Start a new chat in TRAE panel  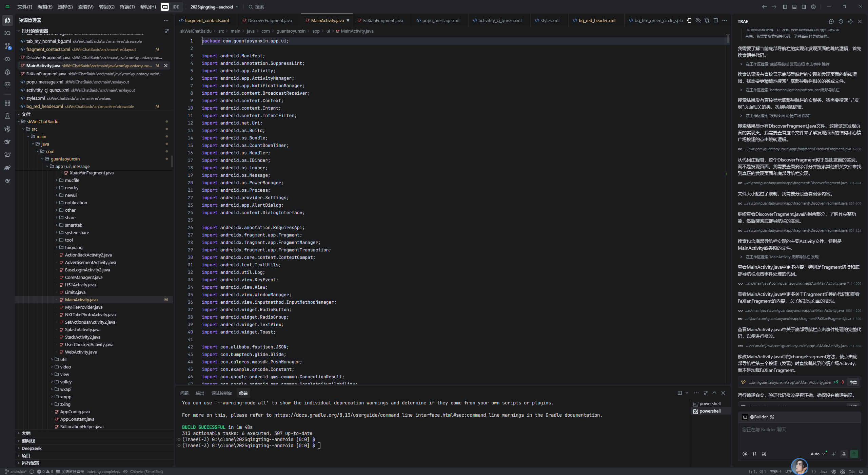tap(831, 21)
